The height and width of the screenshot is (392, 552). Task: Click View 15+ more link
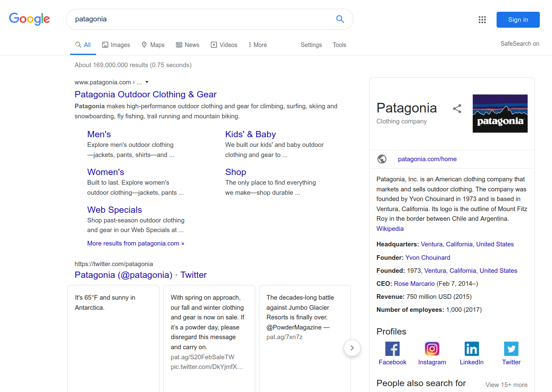[506, 385]
